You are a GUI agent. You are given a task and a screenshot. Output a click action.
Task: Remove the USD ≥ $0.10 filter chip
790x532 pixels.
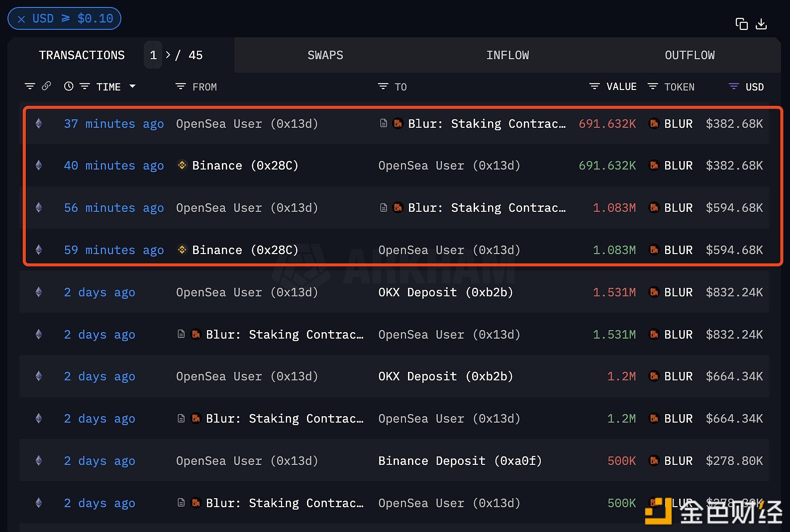21,19
